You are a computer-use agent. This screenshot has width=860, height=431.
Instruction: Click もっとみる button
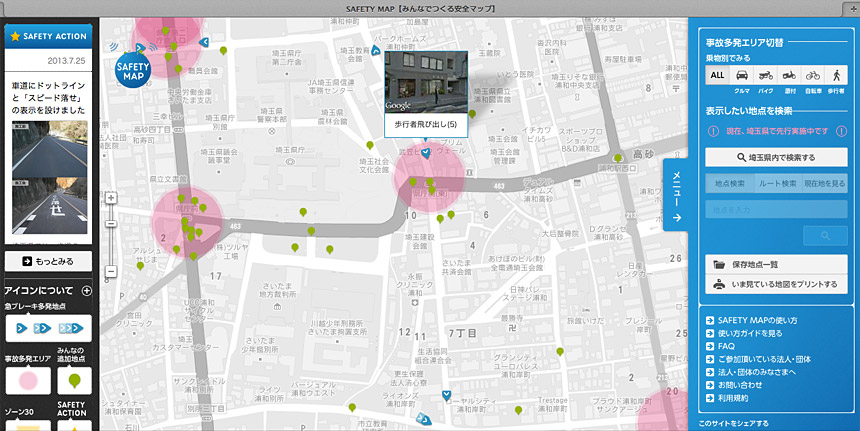[x=48, y=262]
